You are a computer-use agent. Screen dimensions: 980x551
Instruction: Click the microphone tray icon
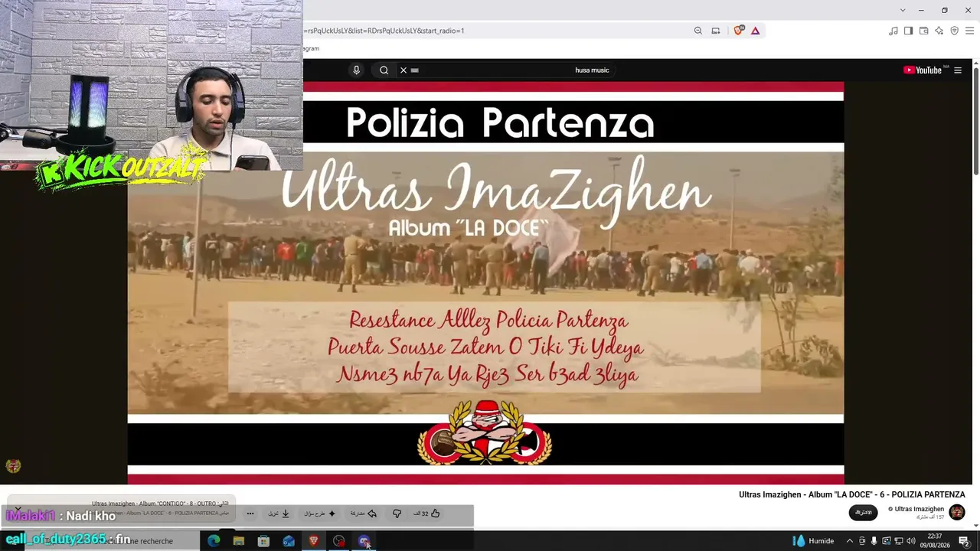(x=874, y=541)
